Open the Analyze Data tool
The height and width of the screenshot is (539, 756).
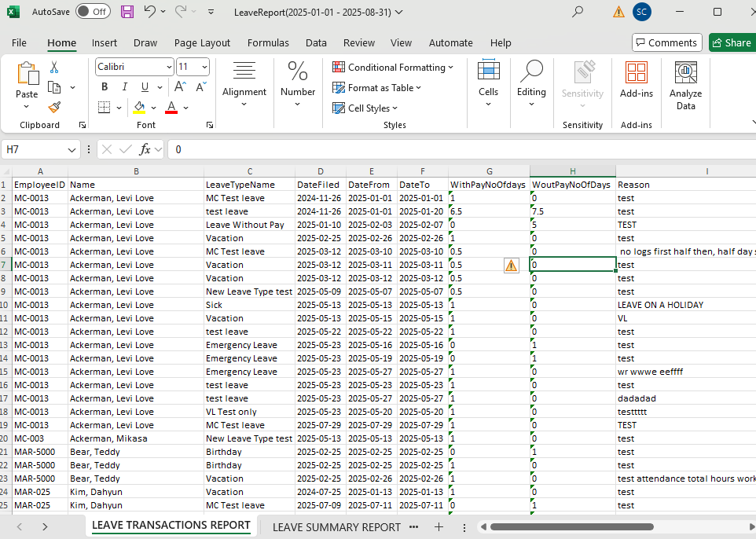click(x=685, y=86)
